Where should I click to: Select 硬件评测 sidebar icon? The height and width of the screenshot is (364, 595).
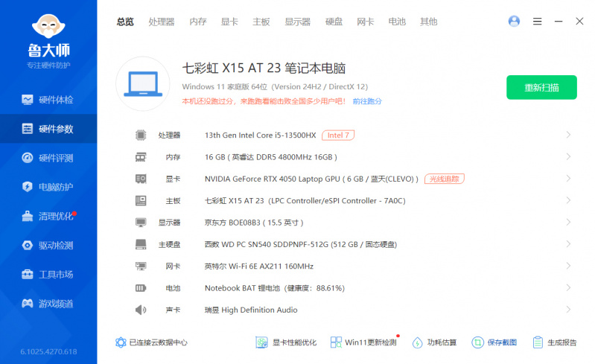[x=28, y=158]
